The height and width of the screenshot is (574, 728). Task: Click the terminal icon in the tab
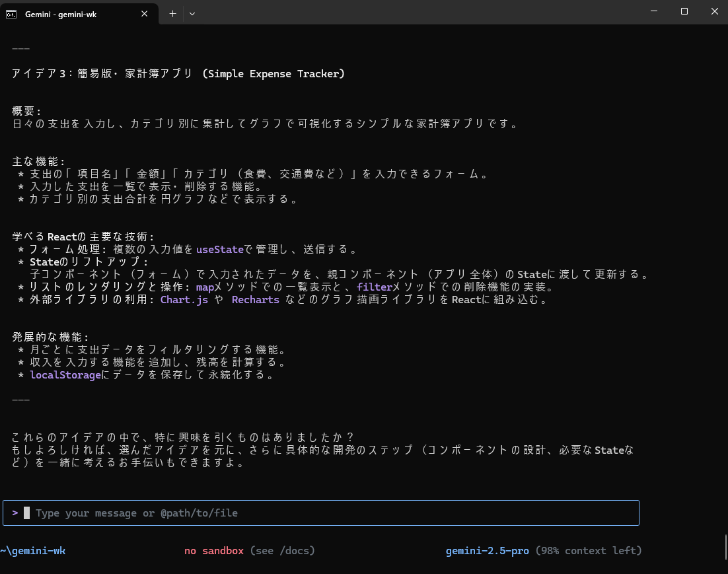[x=11, y=13]
